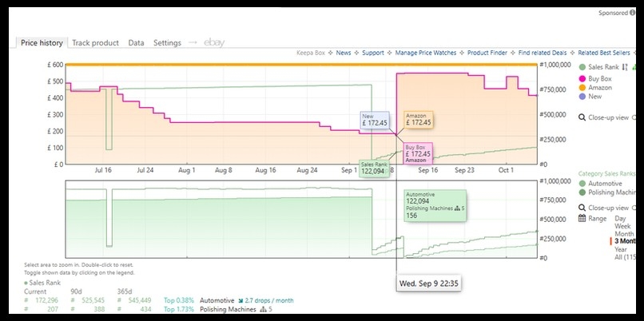Click the Amazon £172.45 tooltip
The image size is (644, 321).
pyautogui.click(x=419, y=120)
